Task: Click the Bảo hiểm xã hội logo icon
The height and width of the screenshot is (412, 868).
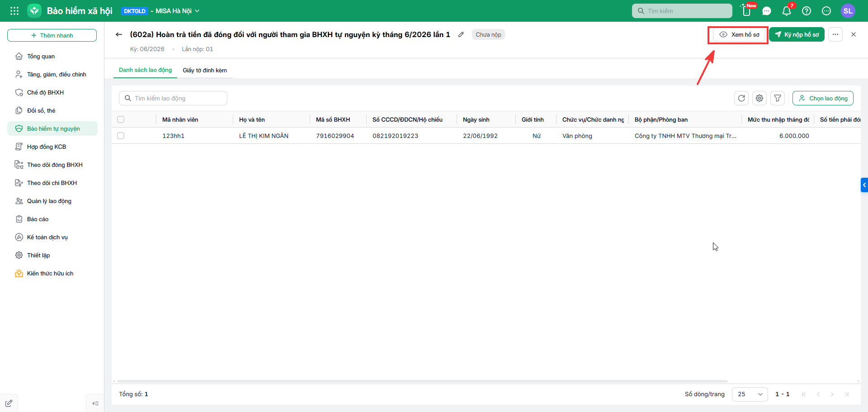Action: [34, 11]
